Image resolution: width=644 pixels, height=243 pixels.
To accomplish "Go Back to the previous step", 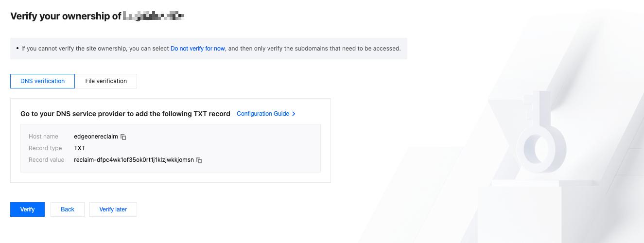I will click(x=68, y=209).
